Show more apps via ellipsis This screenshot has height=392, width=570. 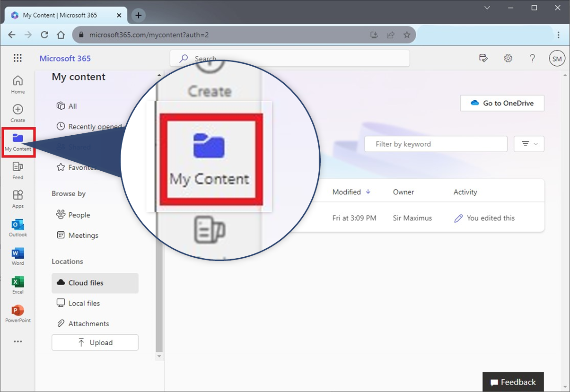(18, 341)
